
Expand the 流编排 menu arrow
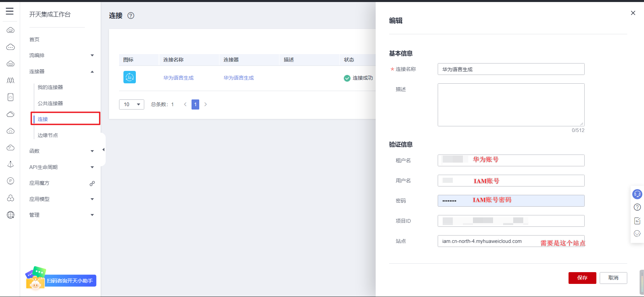(x=92, y=55)
